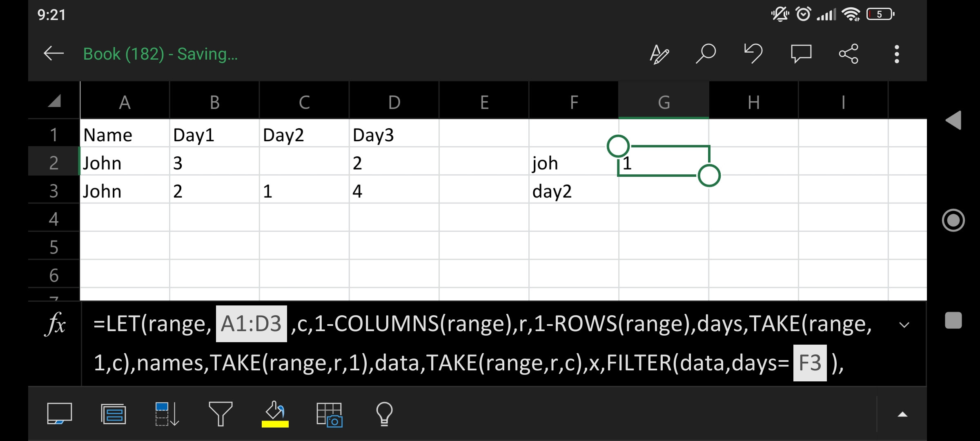The height and width of the screenshot is (441, 980).
Task: Expand bottom toolbar with up arrow
Action: (902, 414)
